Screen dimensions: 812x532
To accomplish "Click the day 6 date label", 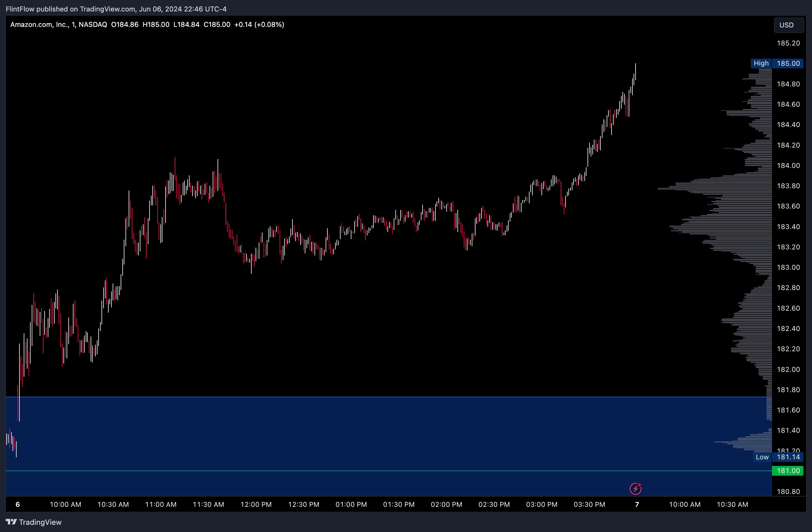I will coord(18,504).
